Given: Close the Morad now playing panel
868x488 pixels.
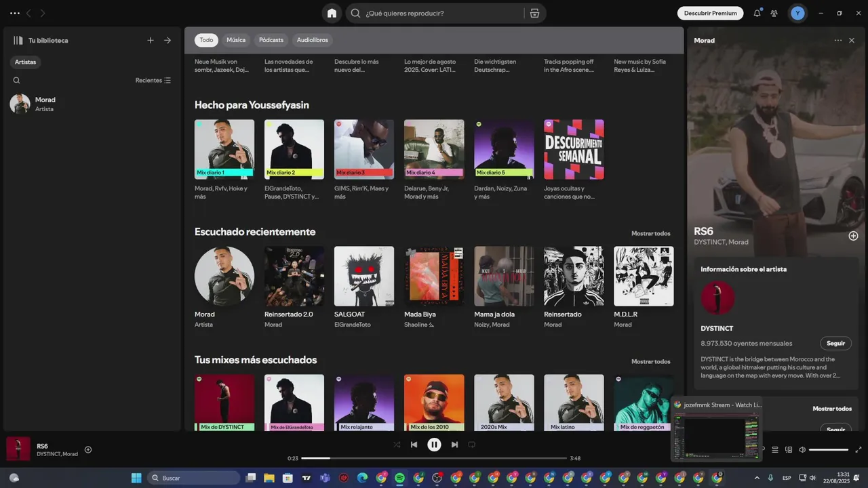Looking at the screenshot, I should click(852, 41).
